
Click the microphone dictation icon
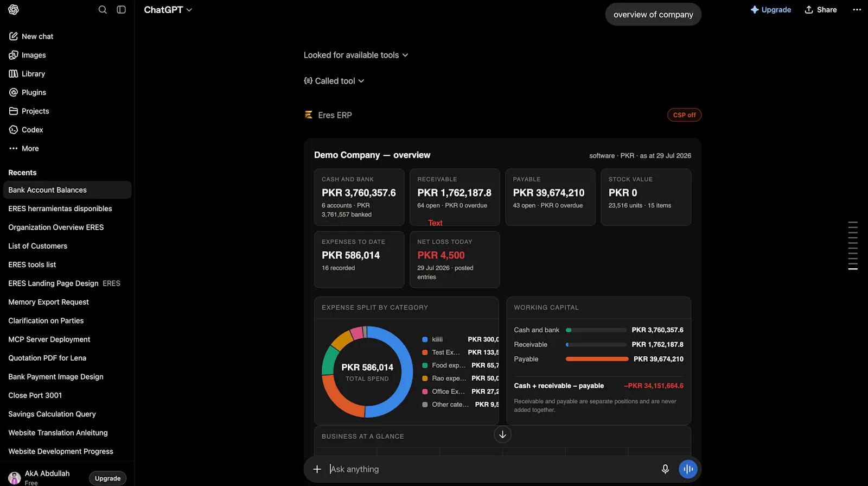(x=665, y=469)
